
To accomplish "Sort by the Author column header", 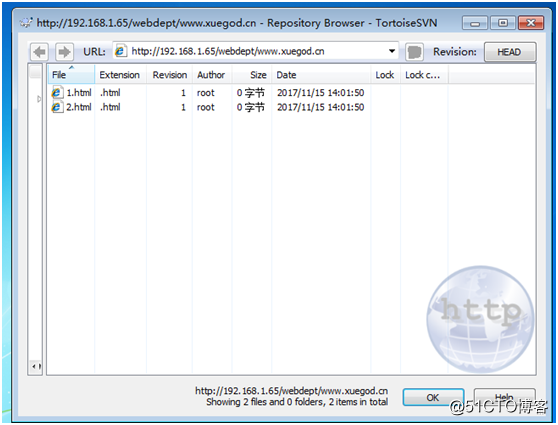I will pyautogui.click(x=212, y=75).
